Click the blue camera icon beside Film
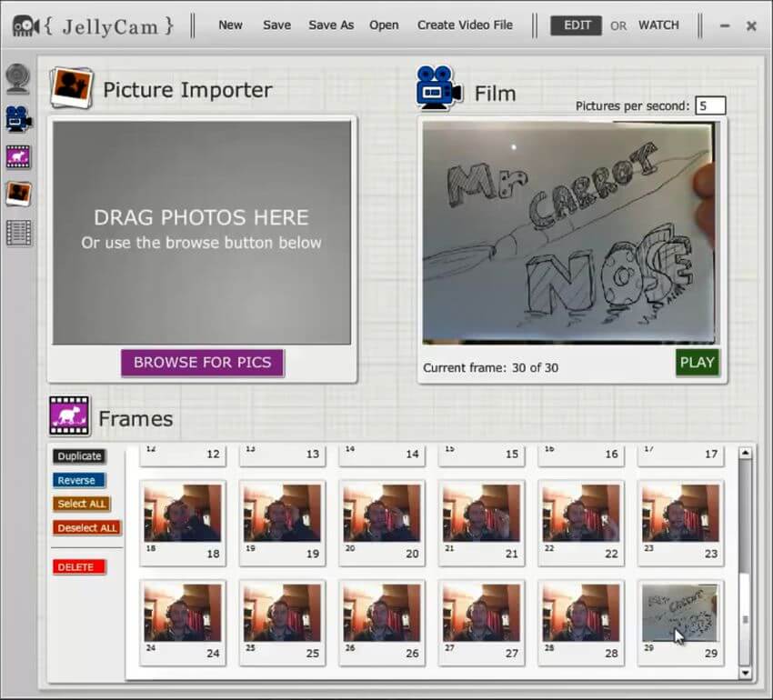This screenshot has width=773, height=700. 439,88
